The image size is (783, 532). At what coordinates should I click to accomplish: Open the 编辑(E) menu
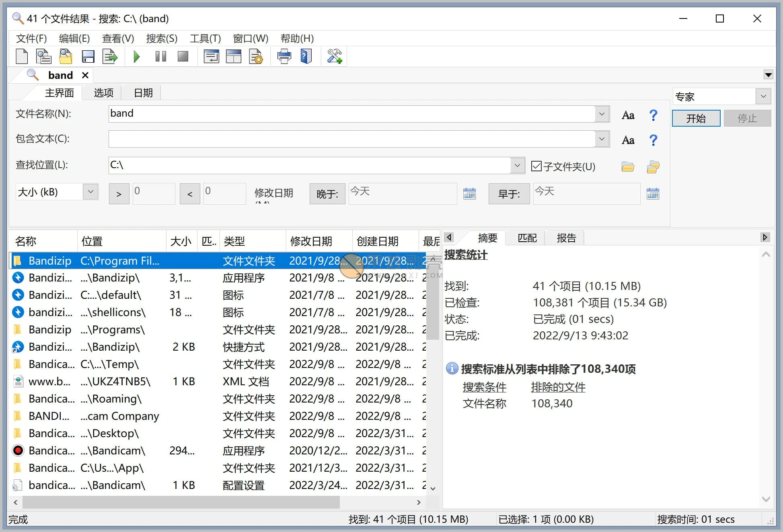pos(74,39)
